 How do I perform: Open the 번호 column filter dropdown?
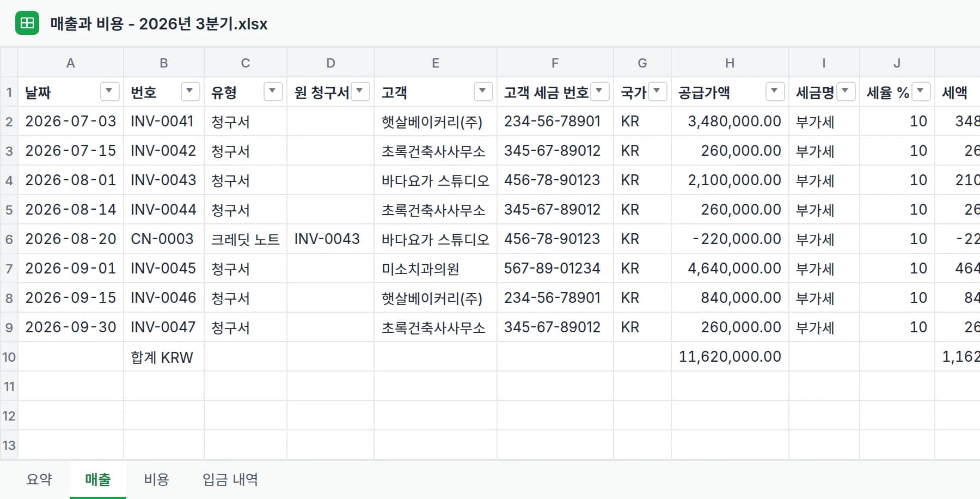(190, 92)
